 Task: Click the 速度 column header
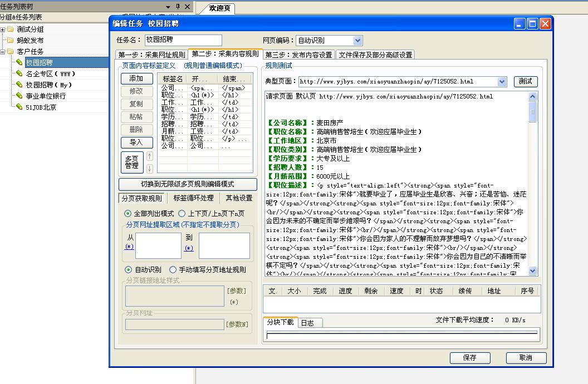coord(396,291)
